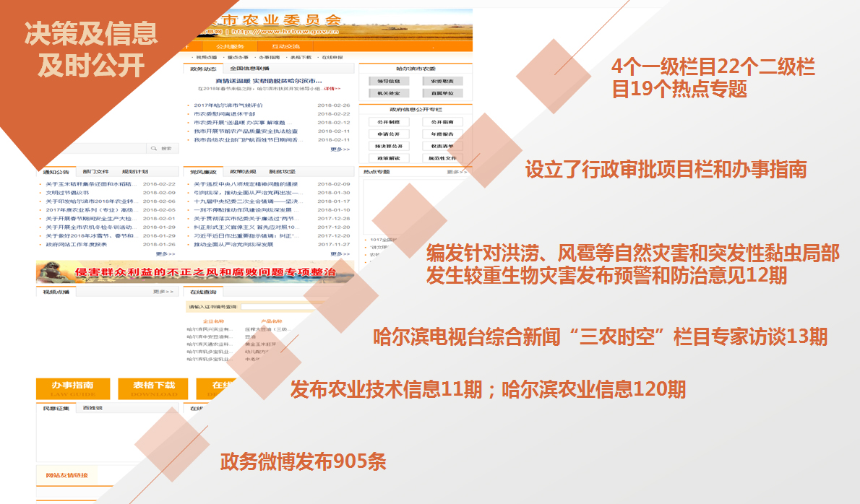
Task: Switch to the 规划计划 tab
Action: pos(135,171)
